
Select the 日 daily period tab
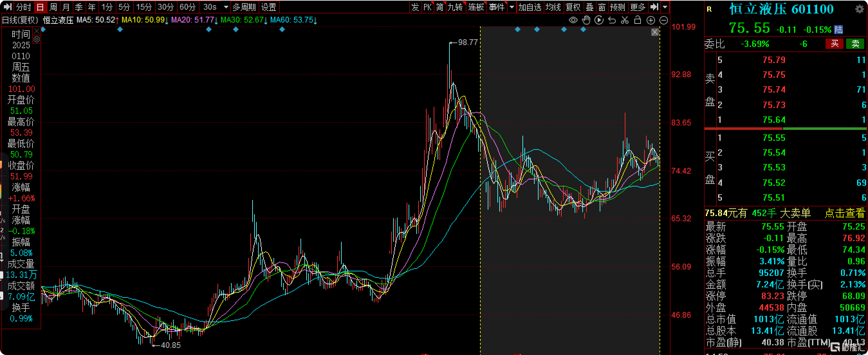point(40,7)
